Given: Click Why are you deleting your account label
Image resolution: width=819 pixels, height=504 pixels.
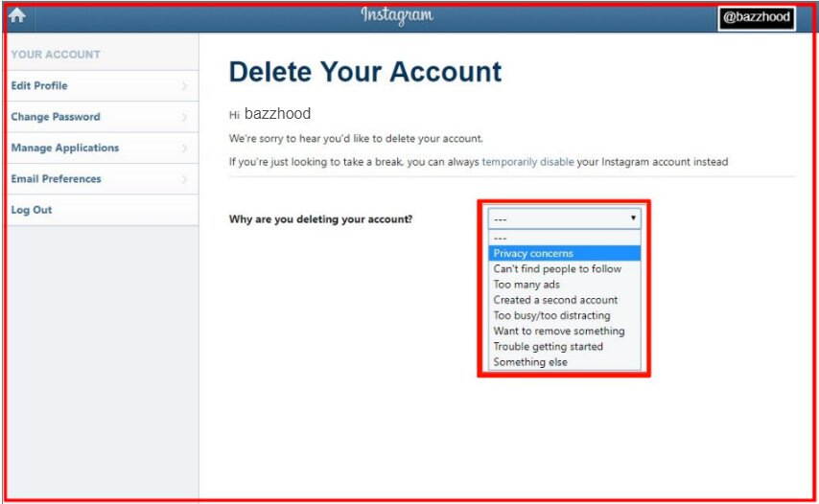Looking at the screenshot, I should tap(320, 219).
